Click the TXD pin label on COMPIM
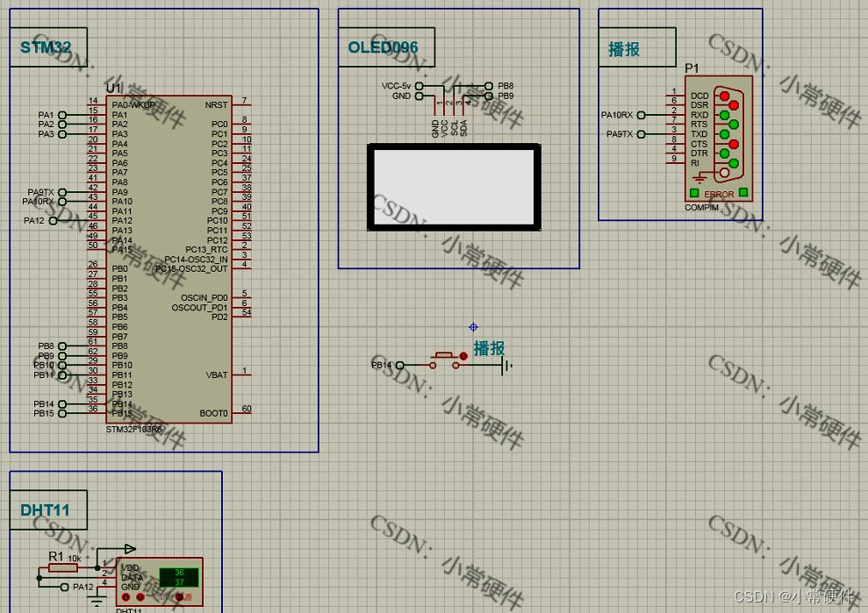Viewport: 868px width, 613px height. click(x=699, y=134)
